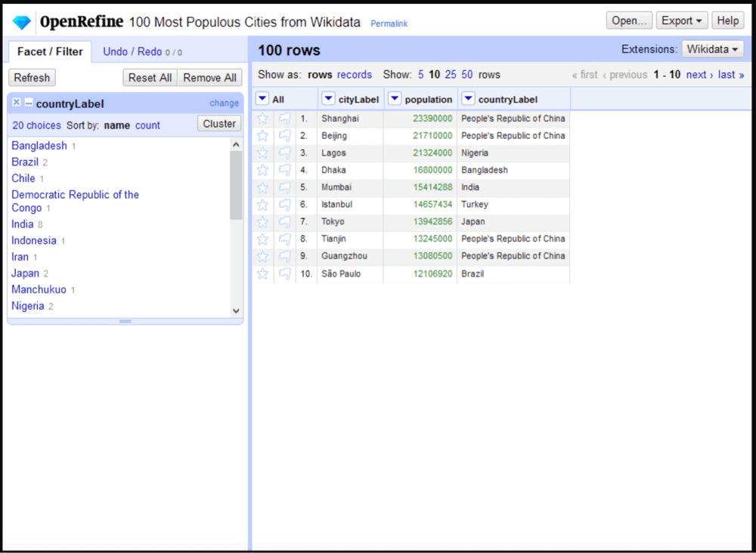Flag the São Paulo row
This screenshot has height=553, width=756.
point(284,273)
